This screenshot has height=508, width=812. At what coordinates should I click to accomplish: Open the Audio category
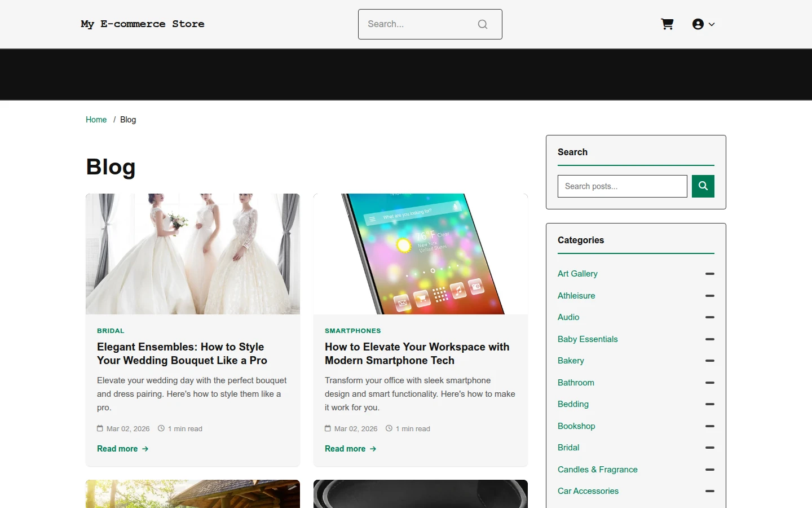point(568,317)
